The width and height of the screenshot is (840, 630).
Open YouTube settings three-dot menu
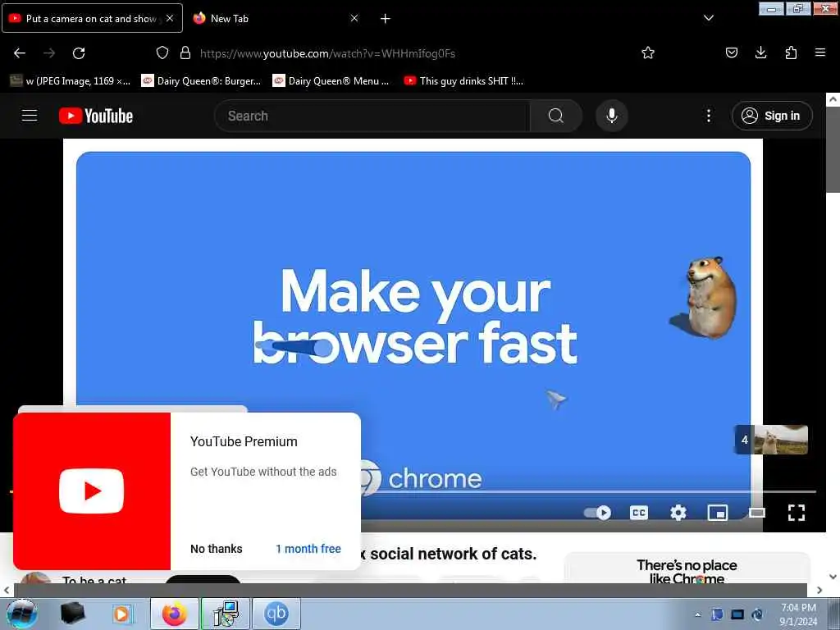click(709, 116)
